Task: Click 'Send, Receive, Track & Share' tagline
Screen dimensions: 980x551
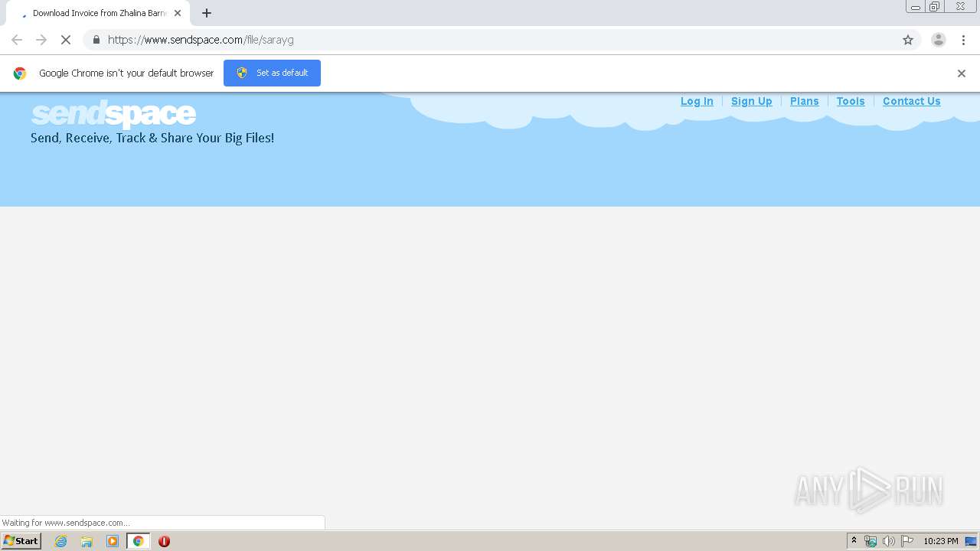Action: (x=152, y=139)
